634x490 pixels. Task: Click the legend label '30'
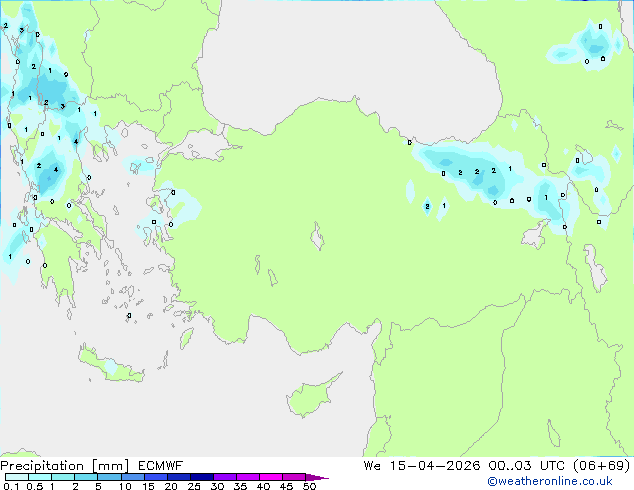pos(217,486)
